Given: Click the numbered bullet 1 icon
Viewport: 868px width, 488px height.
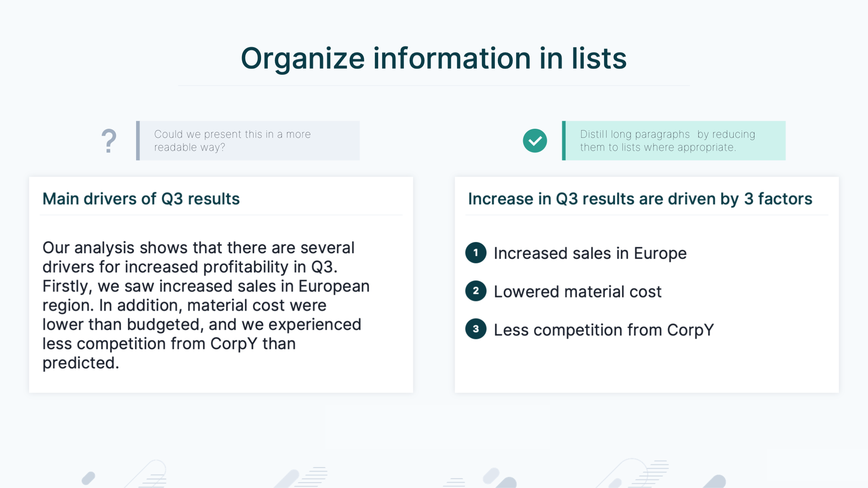Looking at the screenshot, I should pos(475,253).
